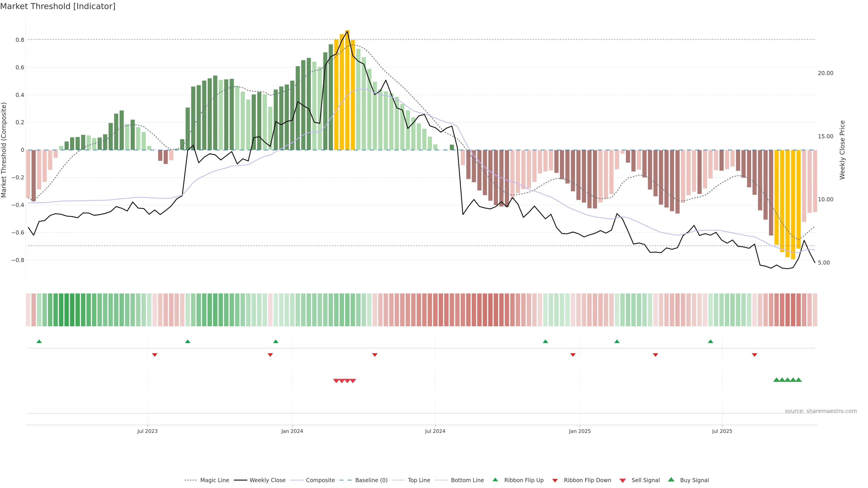Click the source: sharemaestro.com text
This screenshot has height=488, width=868.
pos(821,411)
